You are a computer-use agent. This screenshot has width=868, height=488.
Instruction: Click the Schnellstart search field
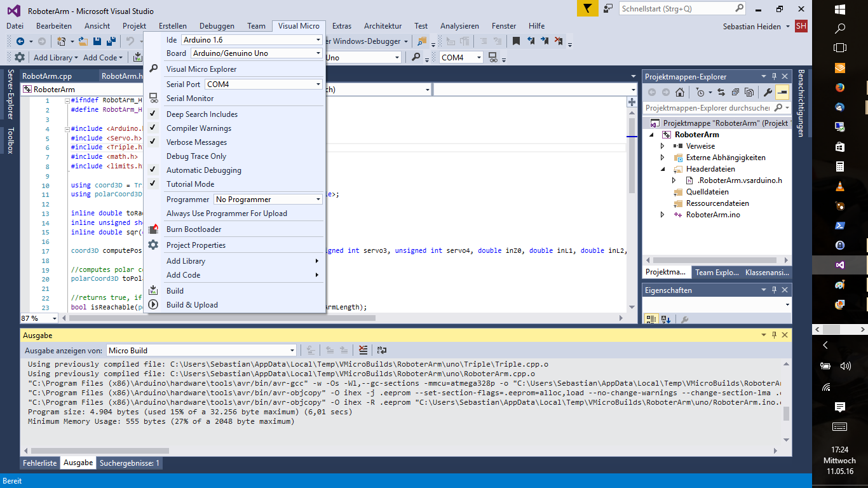pos(682,9)
